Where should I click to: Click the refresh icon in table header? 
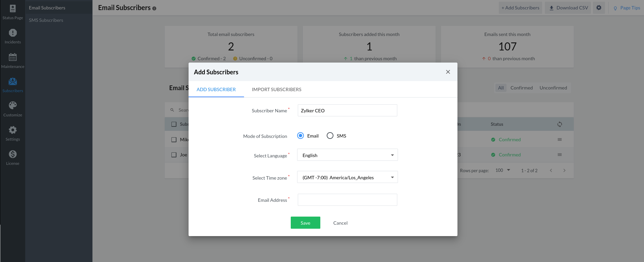559,124
